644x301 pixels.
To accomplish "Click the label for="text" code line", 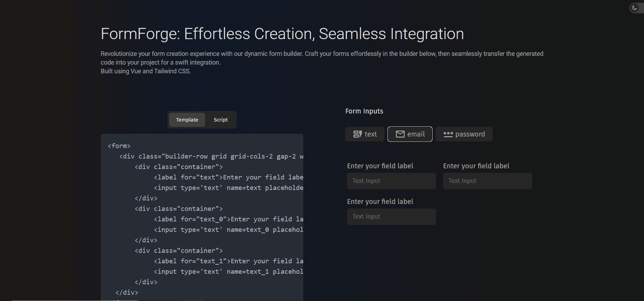I will 229,177.
